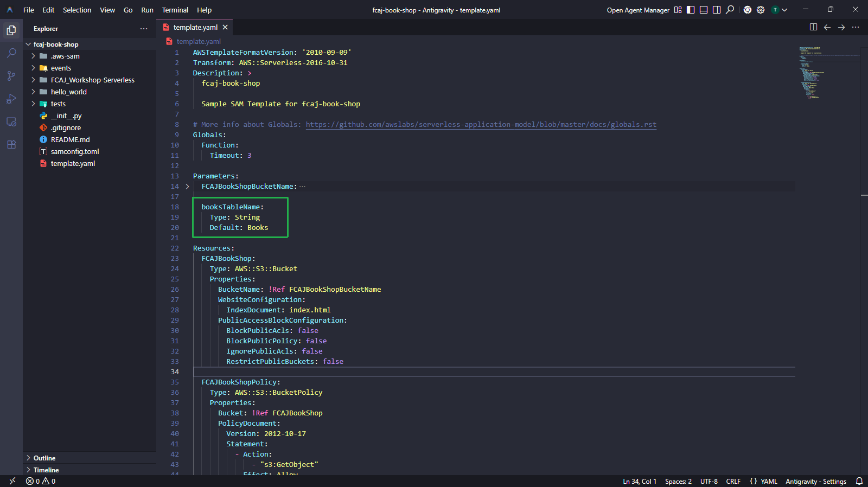Open Explorer views and more actions ellipsis
Viewport: 868px width, 487px height.
(x=144, y=29)
